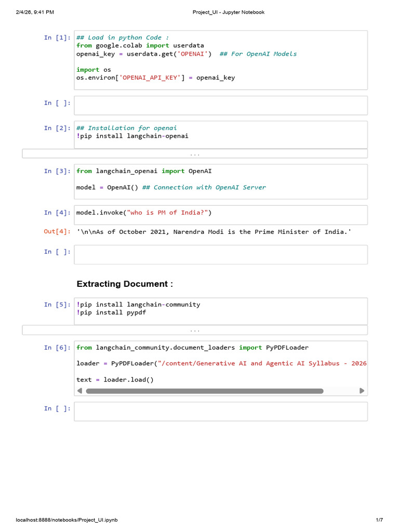The image size is (399, 532).
Task: Click the 'In [1]:' cell prompt
Action: [x=57, y=37]
